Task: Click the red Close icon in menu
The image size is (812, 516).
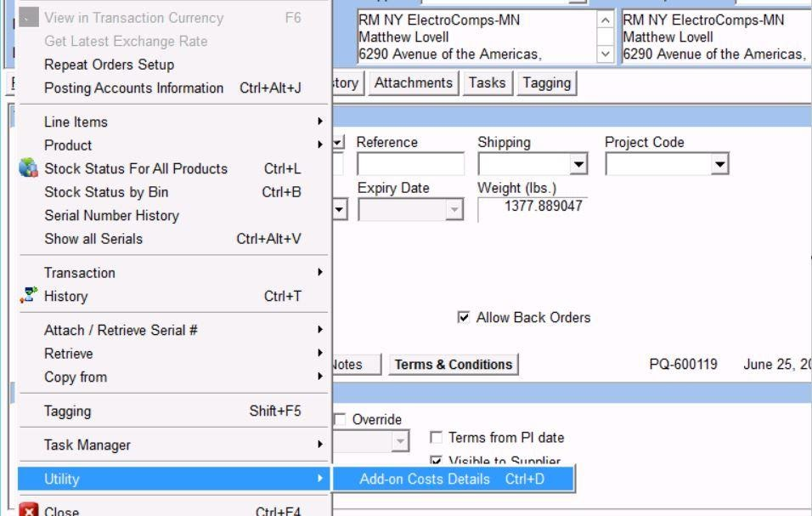Action: coord(29,511)
